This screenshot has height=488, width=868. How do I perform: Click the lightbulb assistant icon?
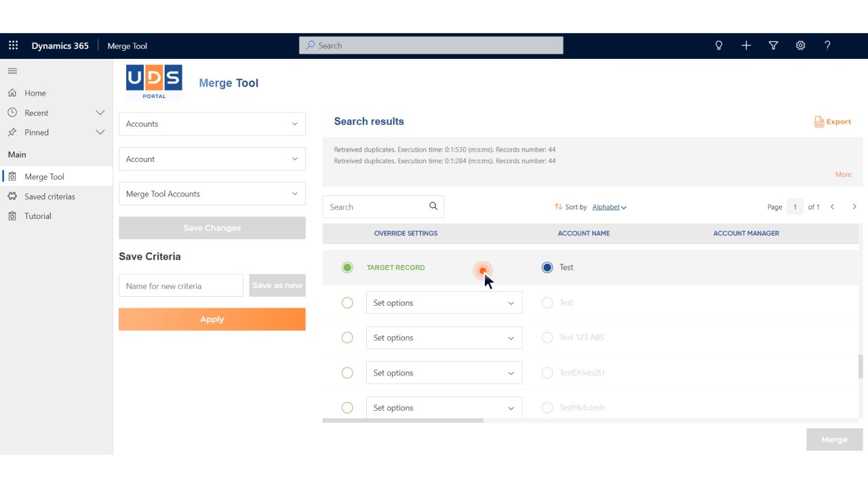[719, 45]
